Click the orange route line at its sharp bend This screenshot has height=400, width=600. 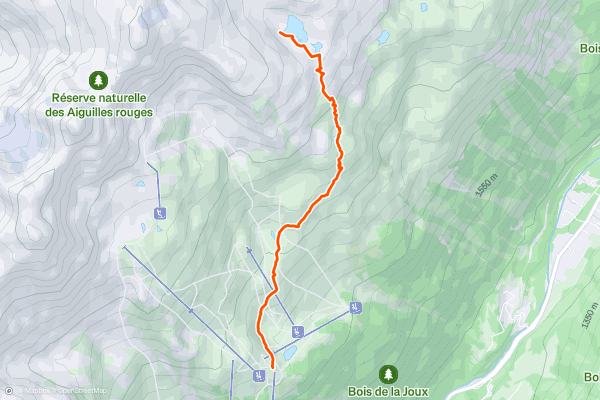coord(318,56)
